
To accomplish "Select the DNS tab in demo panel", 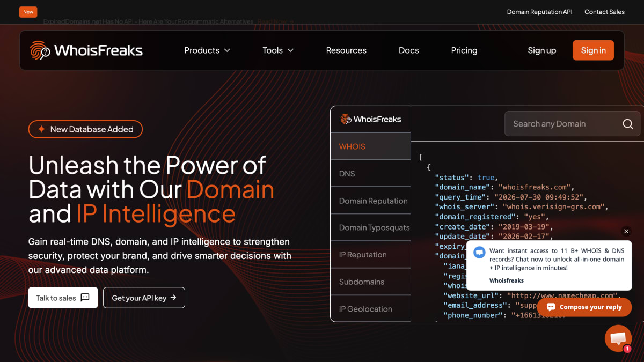I will pos(370,174).
